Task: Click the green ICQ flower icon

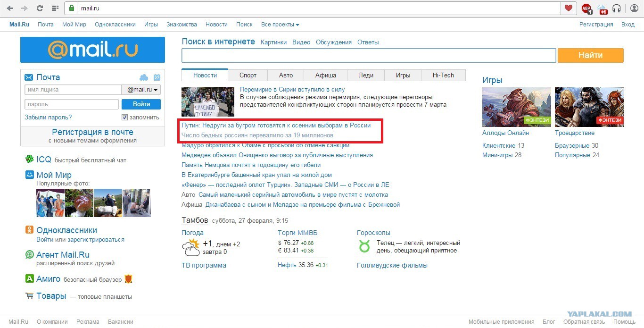Action: pyautogui.click(x=30, y=160)
